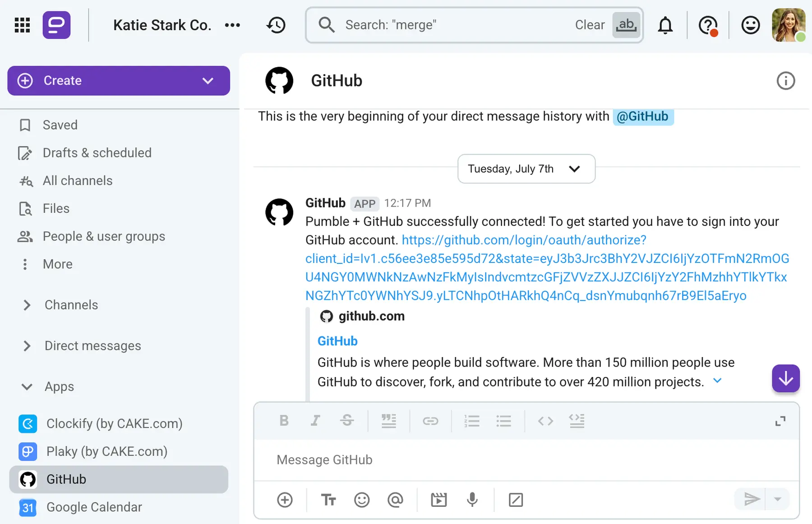This screenshot has width=812, height=524.
Task: Open Saved items
Action: (x=60, y=125)
